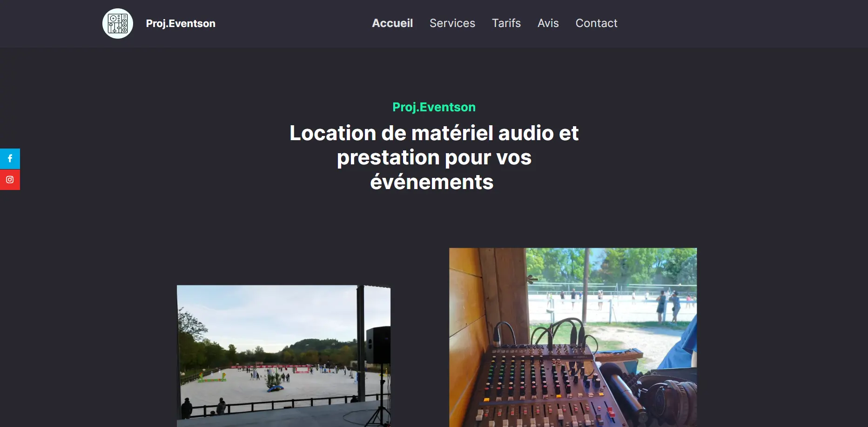Open the mixing console photo

(572, 337)
